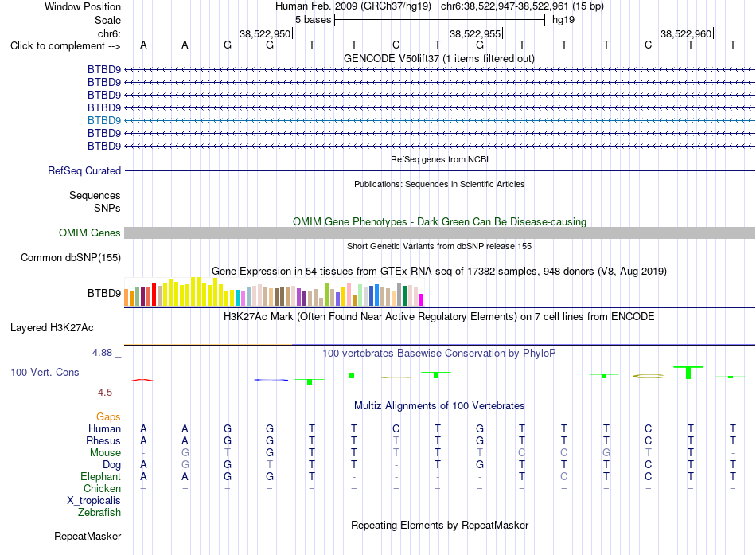Click the gray OMIM Genes bar
The width and height of the screenshot is (756, 555).
point(439,233)
